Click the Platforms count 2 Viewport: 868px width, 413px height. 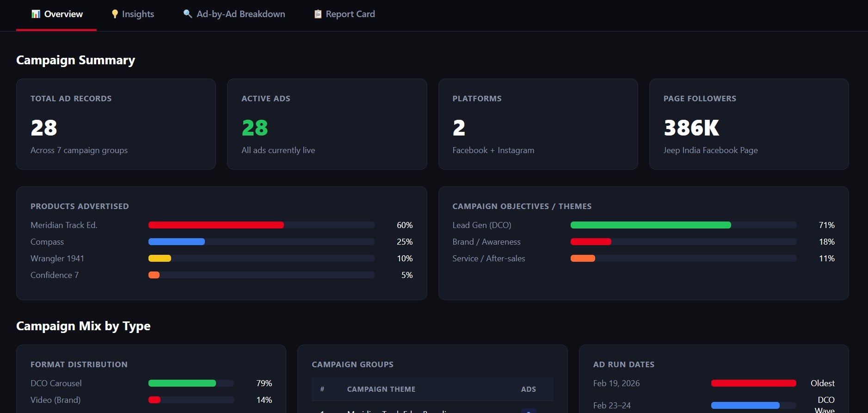459,128
